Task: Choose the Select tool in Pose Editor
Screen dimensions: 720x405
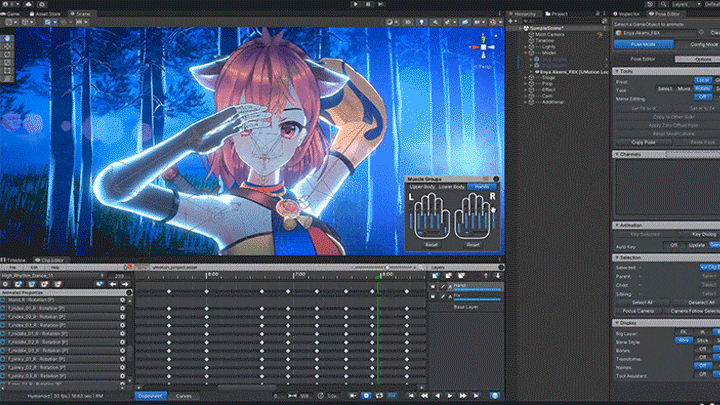Action: (x=664, y=89)
